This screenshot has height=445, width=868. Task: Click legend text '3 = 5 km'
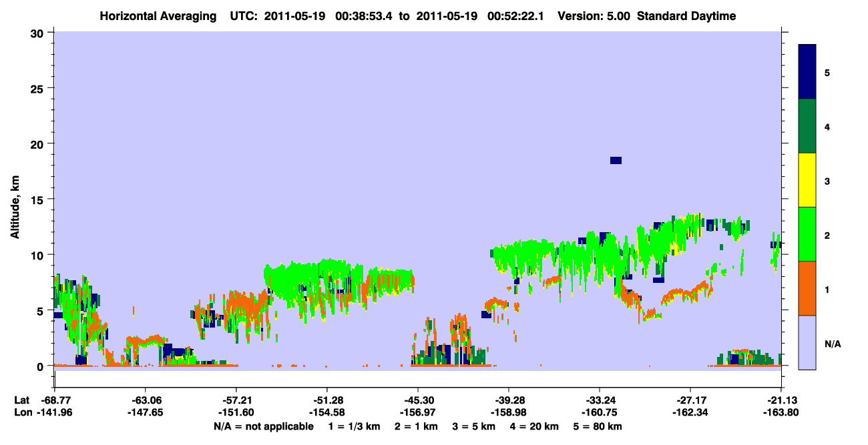click(473, 426)
